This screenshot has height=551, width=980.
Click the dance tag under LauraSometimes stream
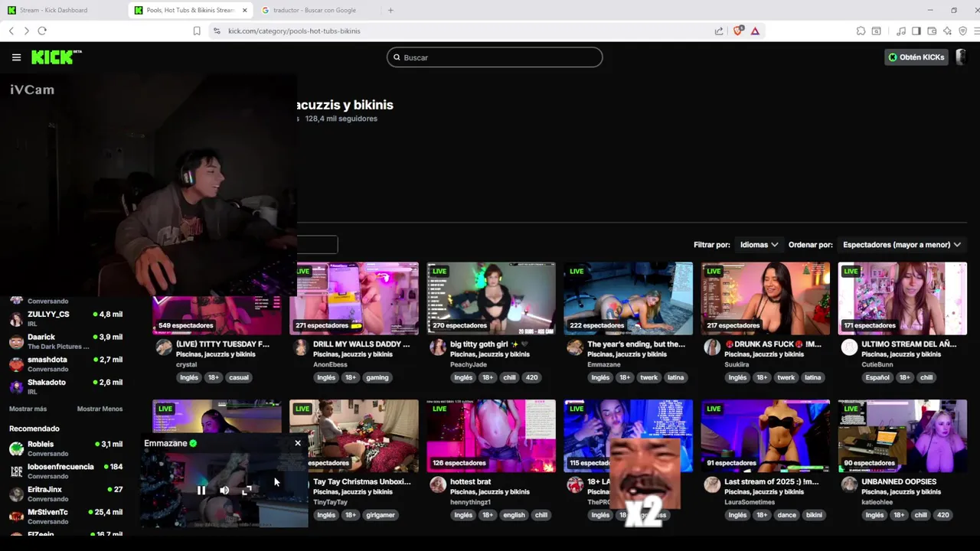point(786,515)
